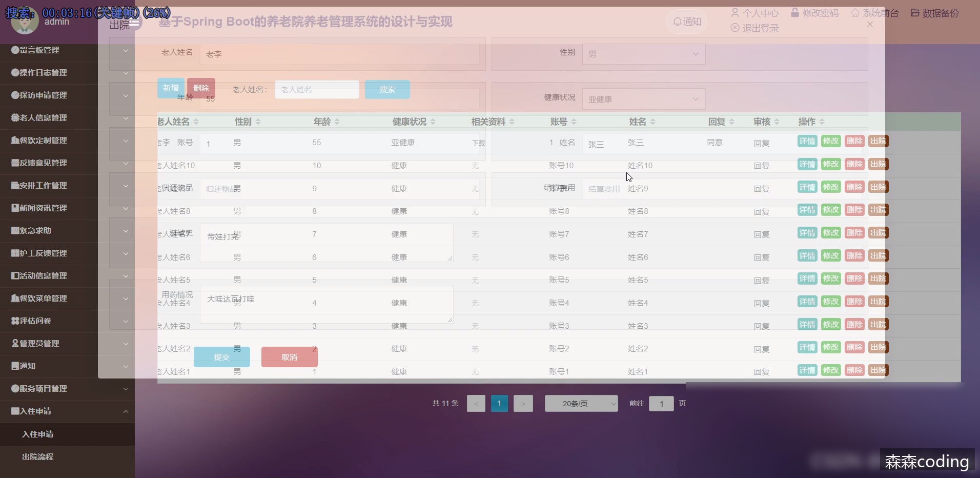Click the 通知 notification button

click(x=687, y=22)
